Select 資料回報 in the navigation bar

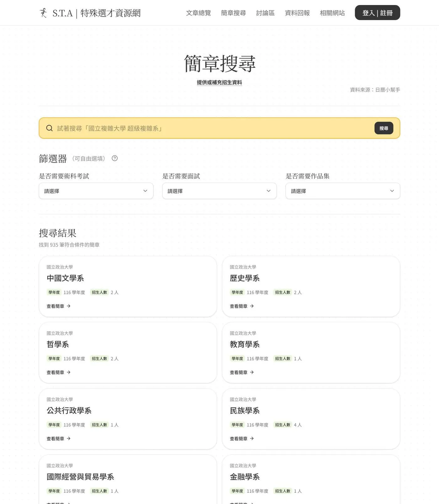[297, 13]
